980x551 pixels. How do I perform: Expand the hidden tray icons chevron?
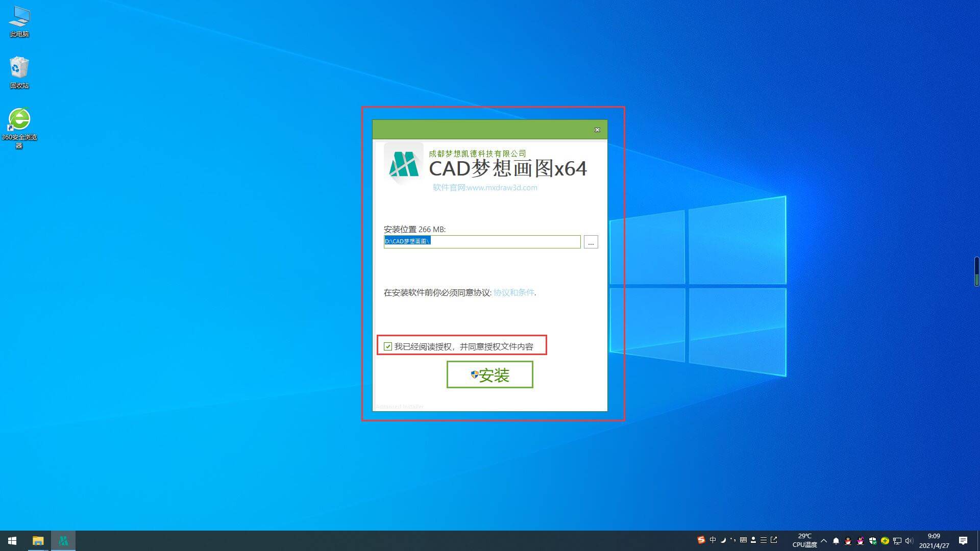click(824, 540)
